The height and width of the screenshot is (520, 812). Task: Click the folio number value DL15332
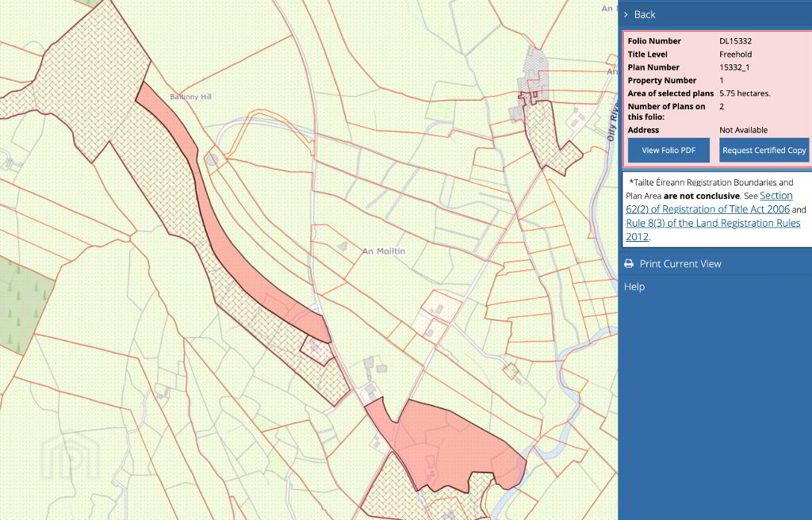[x=735, y=40]
